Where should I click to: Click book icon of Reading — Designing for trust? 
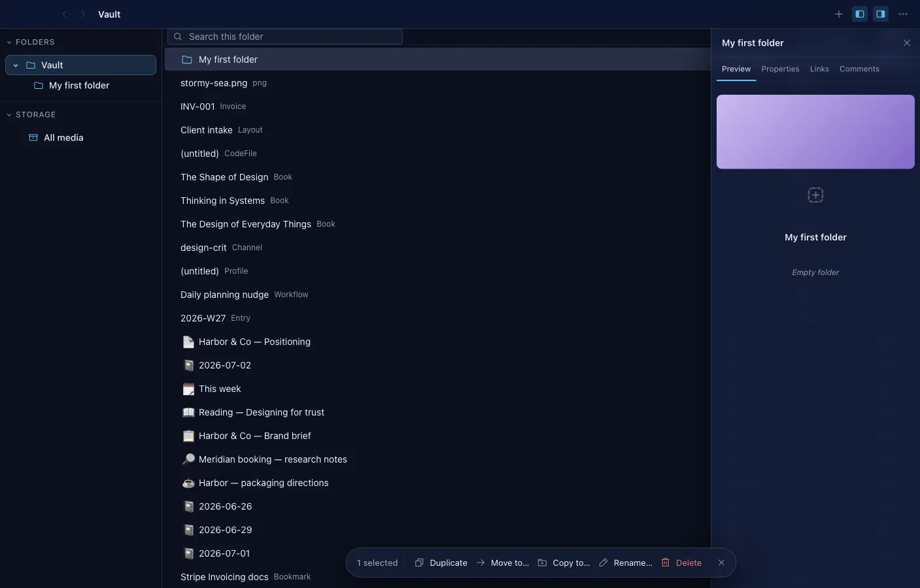pyautogui.click(x=188, y=412)
